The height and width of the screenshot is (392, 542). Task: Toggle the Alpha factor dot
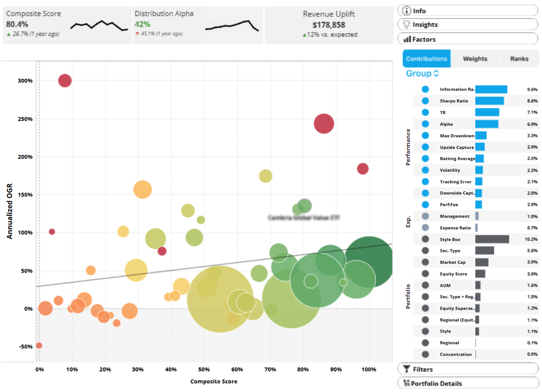(x=425, y=124)
